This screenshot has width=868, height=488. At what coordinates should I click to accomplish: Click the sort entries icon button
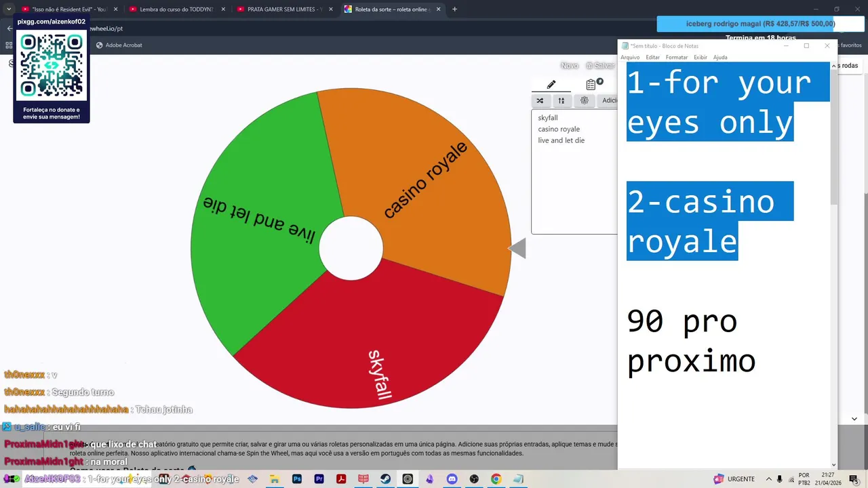click(561, 100)
